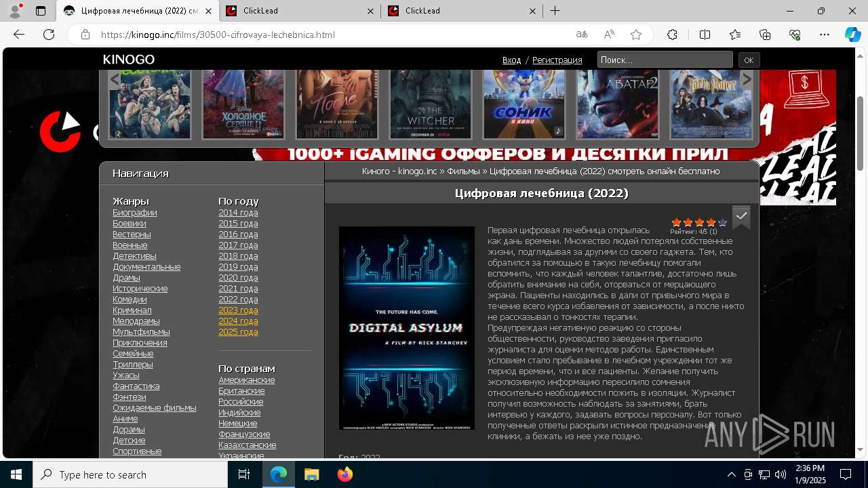Rate the film five stars
Viewport: 868px width, 488px height.
tap(722, 222)
